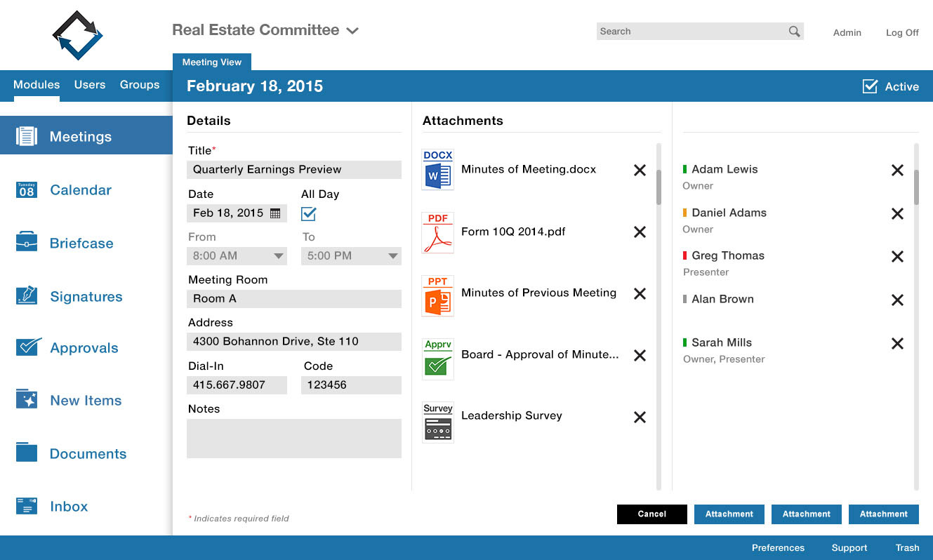933x560 pixels.
Task: Click the attachments list scrollbar
Action: click(x=659, y=187)
